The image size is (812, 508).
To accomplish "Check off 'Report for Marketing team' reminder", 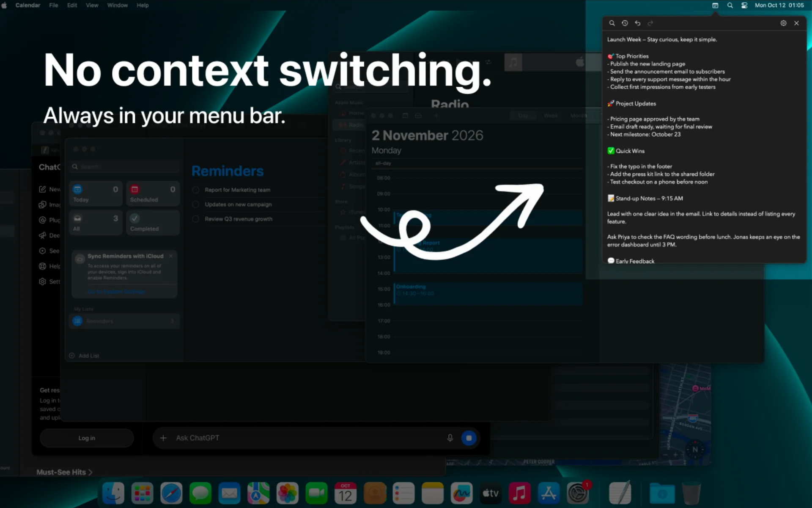I will pyautogui.click(x=195, y=190).
